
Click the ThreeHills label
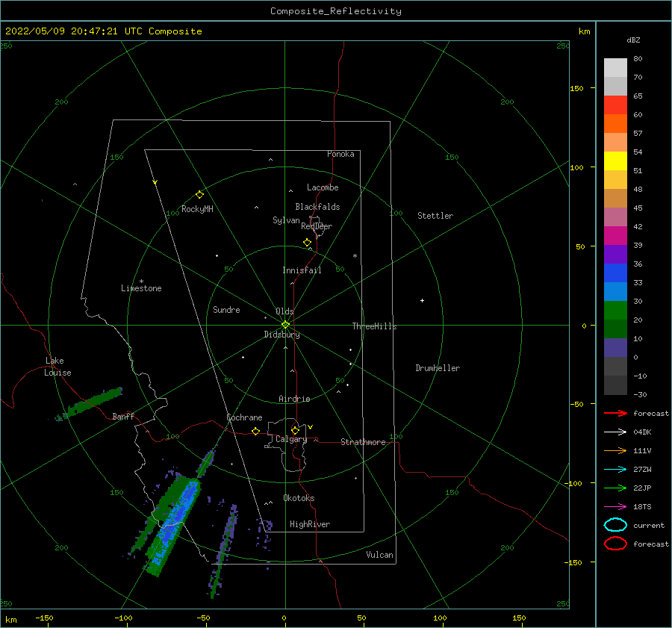pyautogui.click(x=375, y=326)
